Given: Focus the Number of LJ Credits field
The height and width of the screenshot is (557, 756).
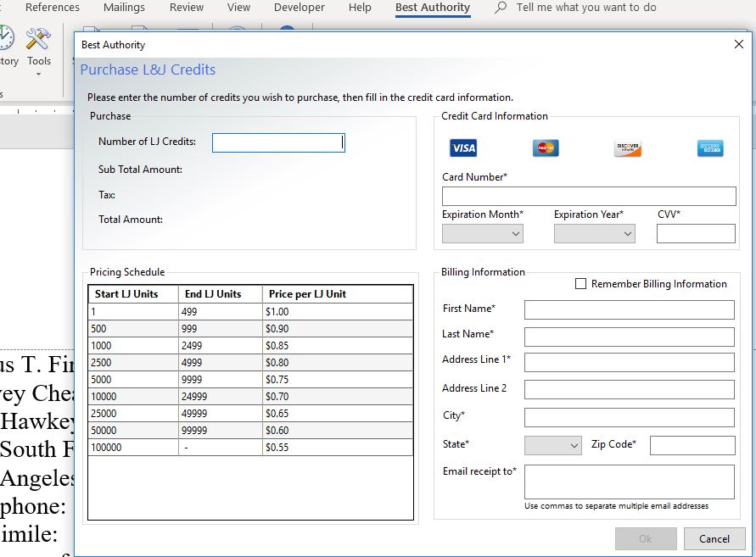Looking at the screenshot, I should [x=278, y=142].
